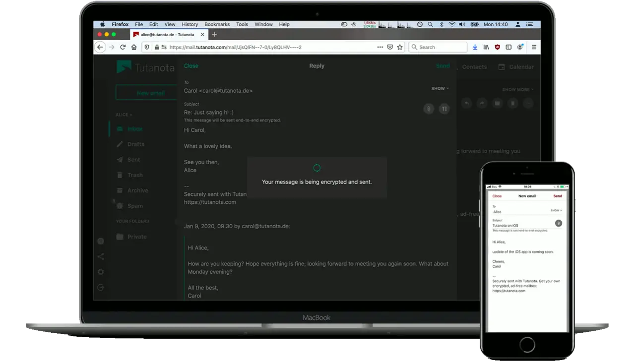Expand the SHOW MORE dropdown behind the dialog
The image size is (635, 364).
click(518, 90)
